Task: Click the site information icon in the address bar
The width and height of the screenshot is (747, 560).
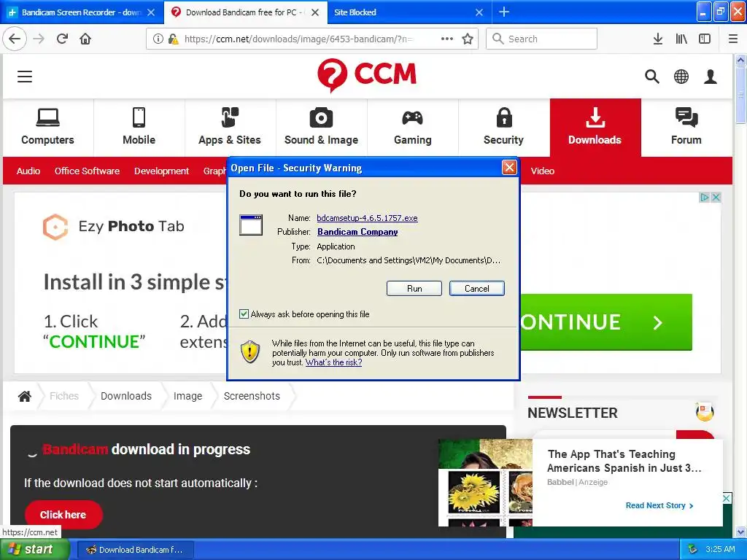Action: coord(158,39)
